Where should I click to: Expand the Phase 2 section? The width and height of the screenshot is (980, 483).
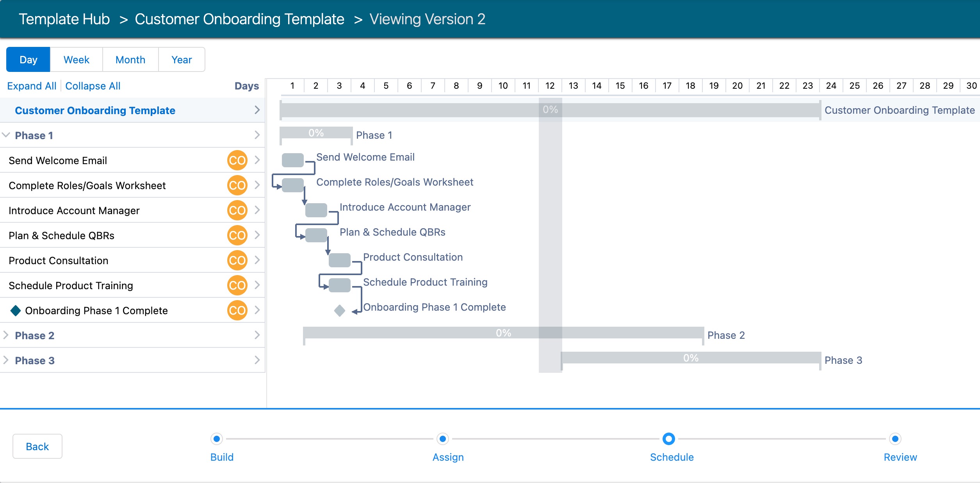(5, 335)
